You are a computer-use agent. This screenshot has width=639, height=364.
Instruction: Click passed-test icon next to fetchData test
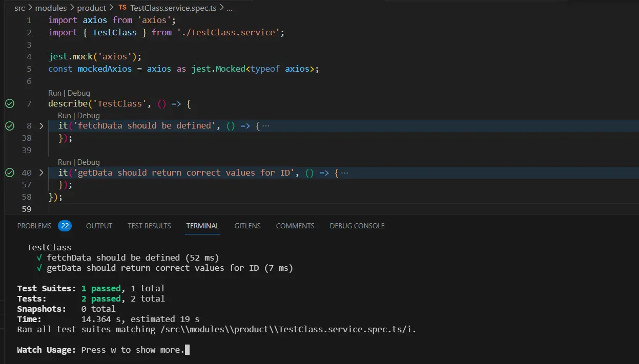tap(10, 126)
